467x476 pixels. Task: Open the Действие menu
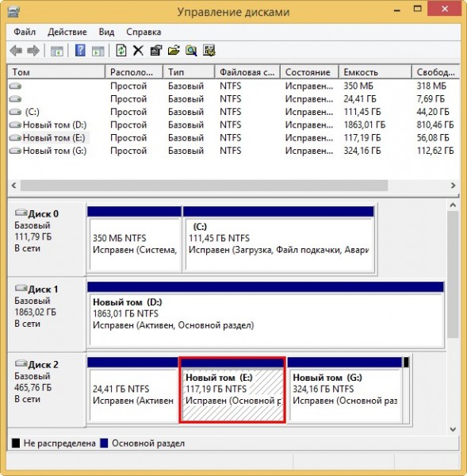tap(67, 32)
